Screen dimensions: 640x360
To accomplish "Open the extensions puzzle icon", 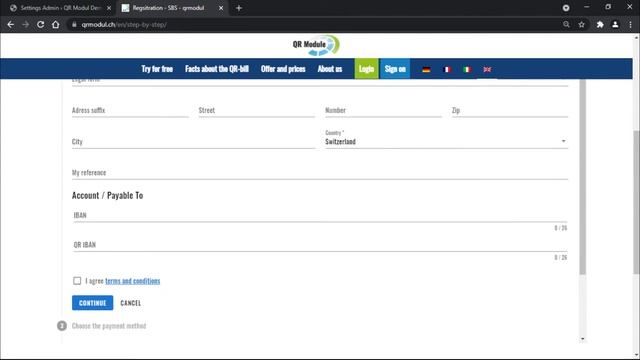I will [x=600, y=24].
